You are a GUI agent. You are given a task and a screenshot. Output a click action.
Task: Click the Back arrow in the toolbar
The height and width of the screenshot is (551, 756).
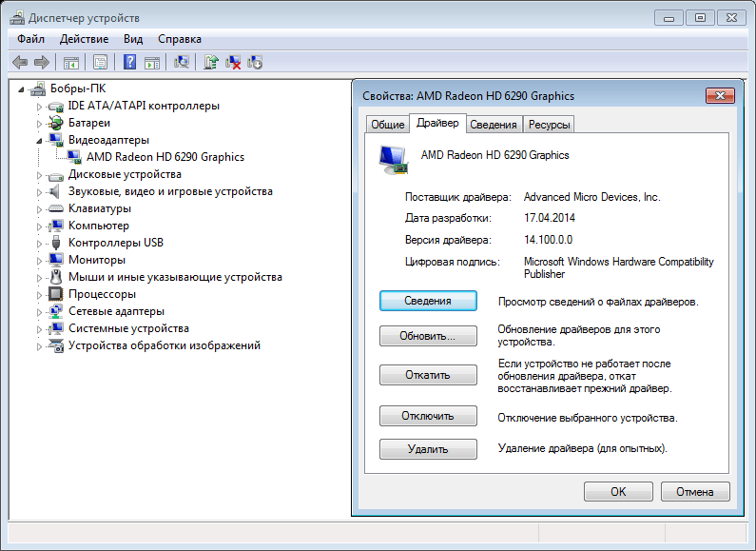(x=19, y=63)
